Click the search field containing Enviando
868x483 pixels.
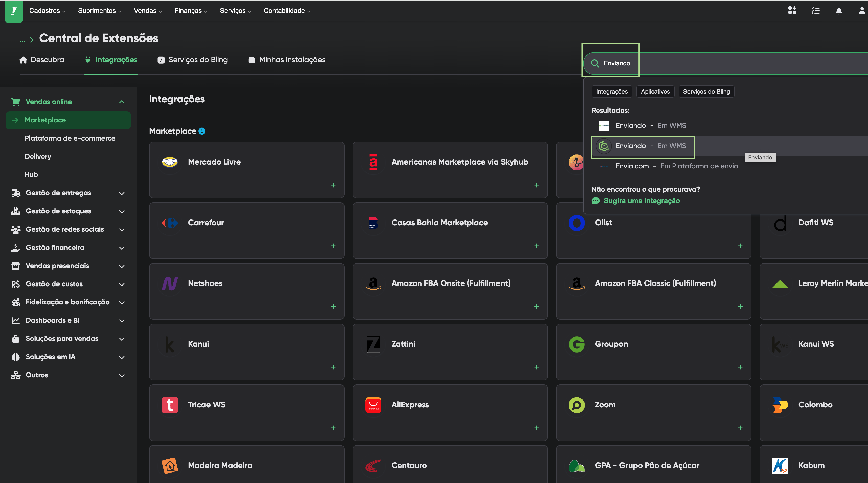(726, 63)
